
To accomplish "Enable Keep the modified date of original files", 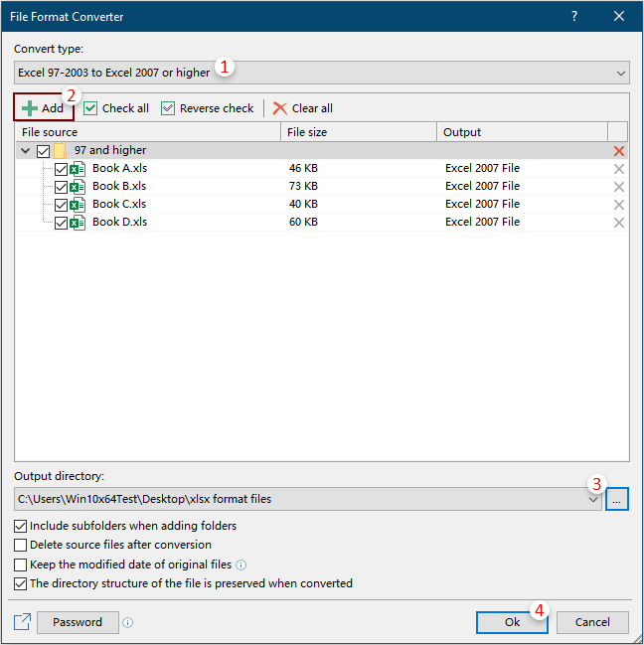I will click(20, 564).
